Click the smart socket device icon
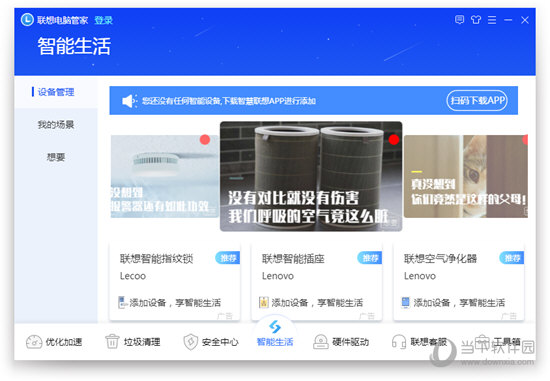550x381 pixels. coord(263,302)
